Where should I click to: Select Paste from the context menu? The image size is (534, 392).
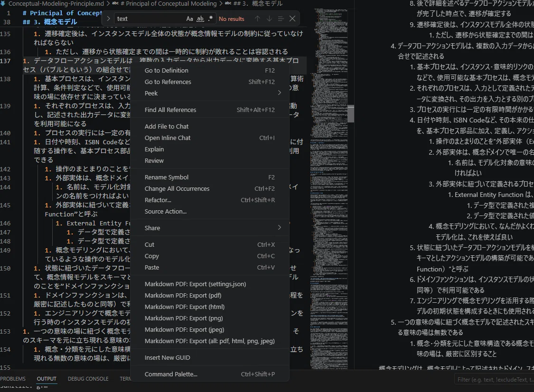[x=210, y=268]
